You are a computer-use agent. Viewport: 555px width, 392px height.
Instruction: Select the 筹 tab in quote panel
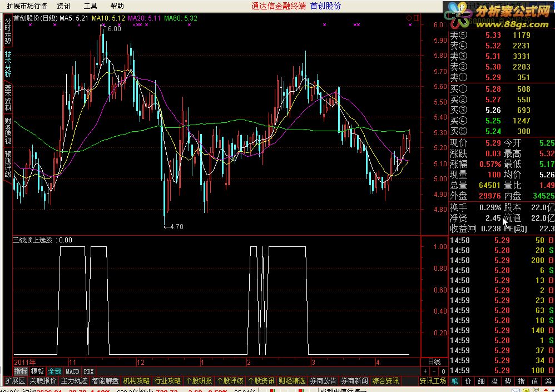click(548, 381)
